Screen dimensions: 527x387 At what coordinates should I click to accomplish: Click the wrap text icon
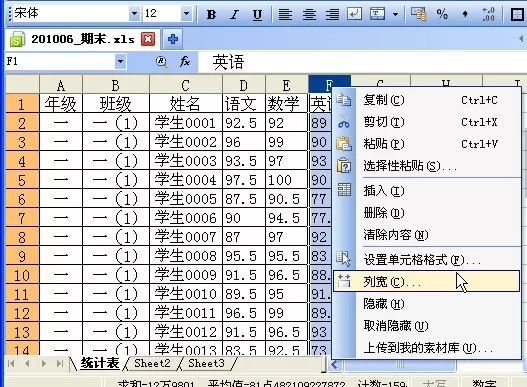click(x=354, y=14)
